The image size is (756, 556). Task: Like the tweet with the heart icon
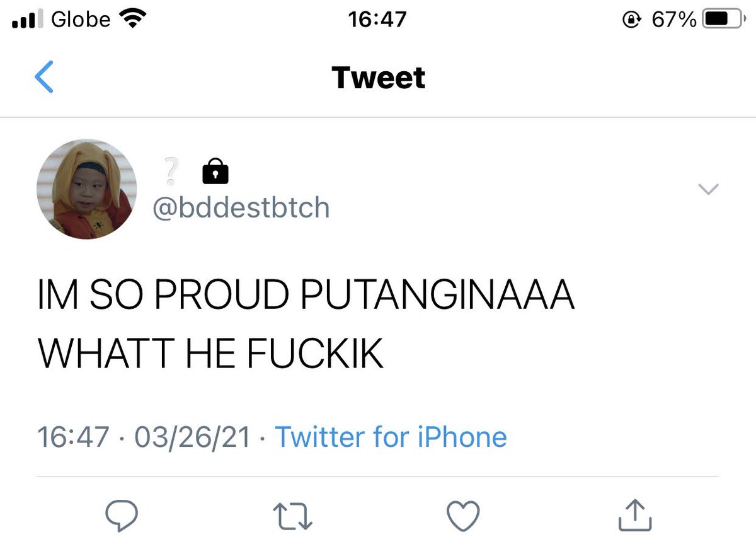point(464,517)
